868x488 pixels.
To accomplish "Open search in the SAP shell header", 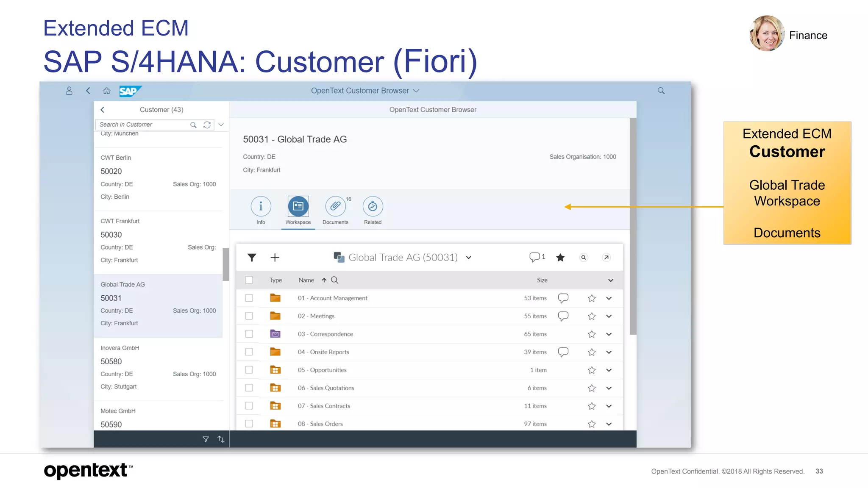I will click(x=661, y=91).
